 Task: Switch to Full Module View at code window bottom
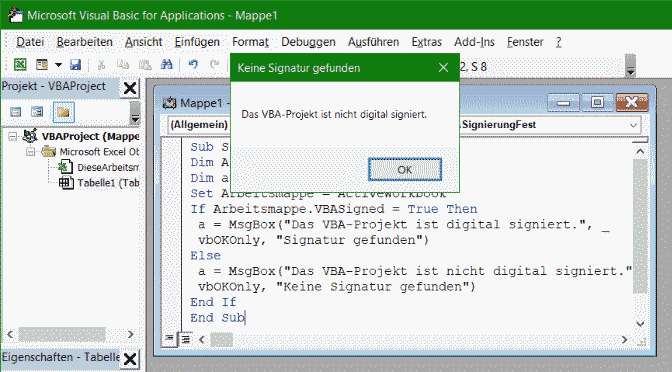point(186,339)
